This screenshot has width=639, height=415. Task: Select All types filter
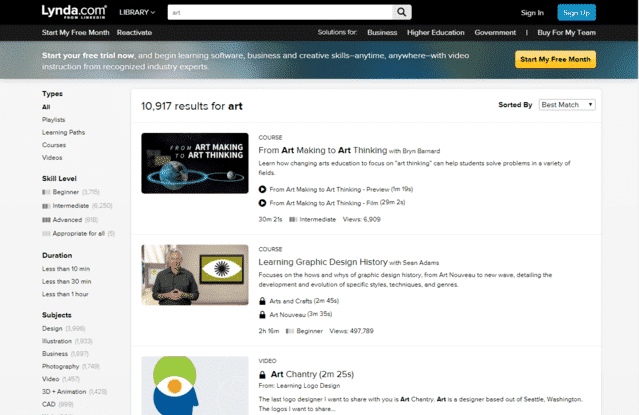tap(46, 107)
